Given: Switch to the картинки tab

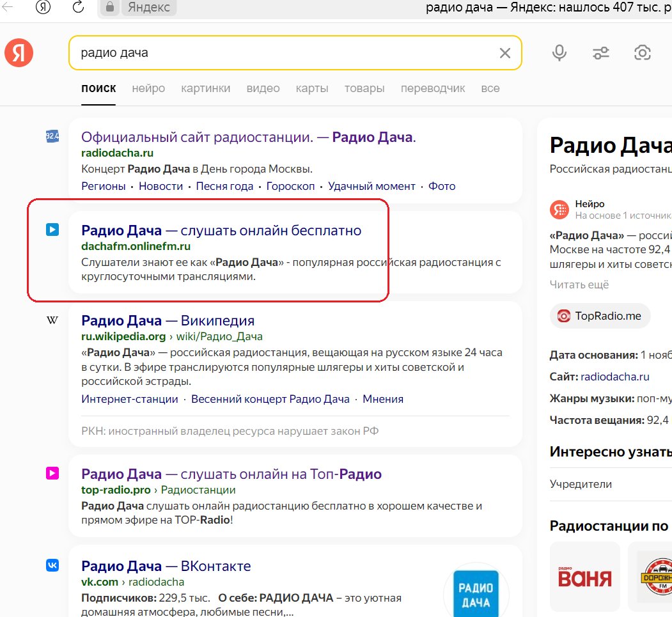Looking at the screenshot, I should [206, 88].
